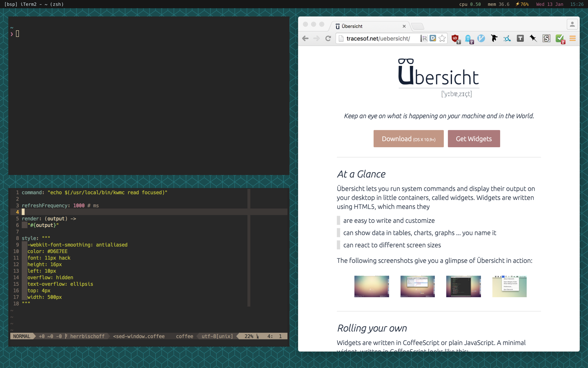Image resolution: width=588 pixels, height=368 pixels.
Task: Click the 15:26 clock
Action: click(x=577, y=4)
